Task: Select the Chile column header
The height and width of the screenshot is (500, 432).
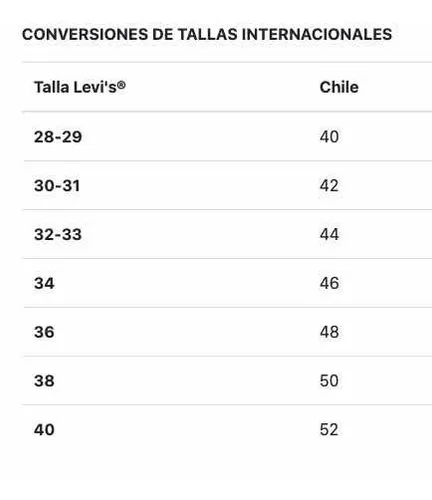Action: [x=339, y=87]
